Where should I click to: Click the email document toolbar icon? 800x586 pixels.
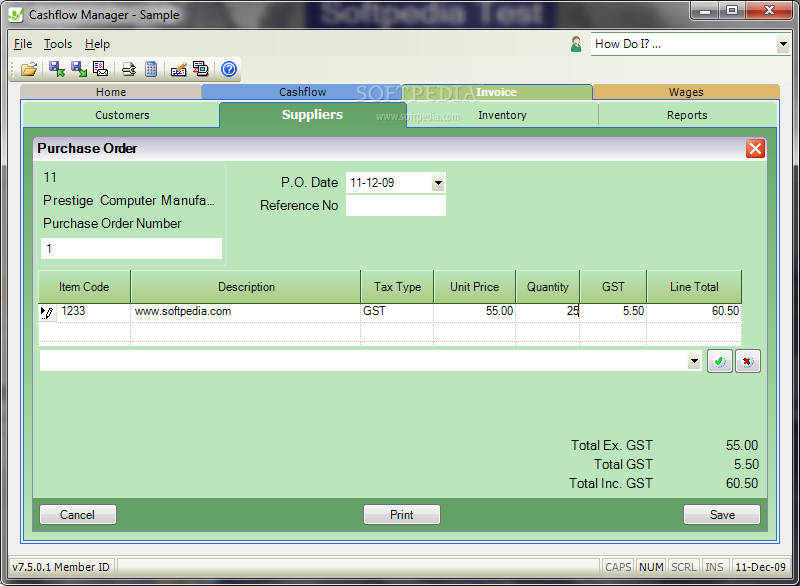(x=101, y=69)
